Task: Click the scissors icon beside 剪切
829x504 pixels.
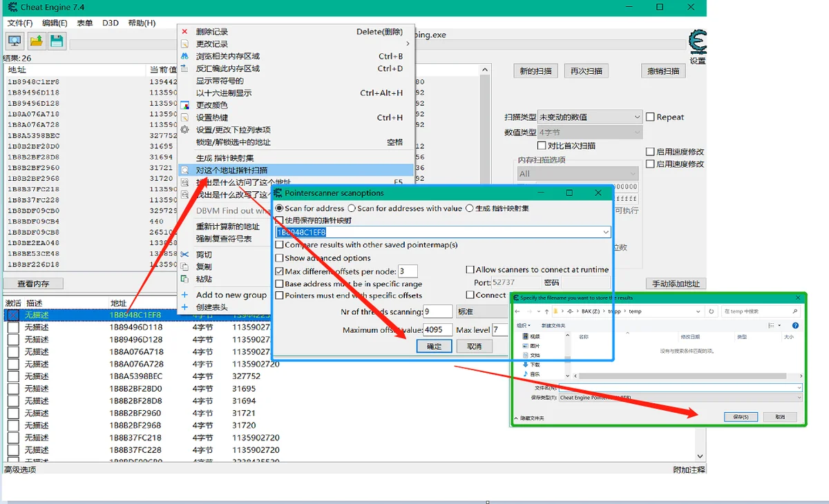Action: pyautogui.click(x=184, y=255)
